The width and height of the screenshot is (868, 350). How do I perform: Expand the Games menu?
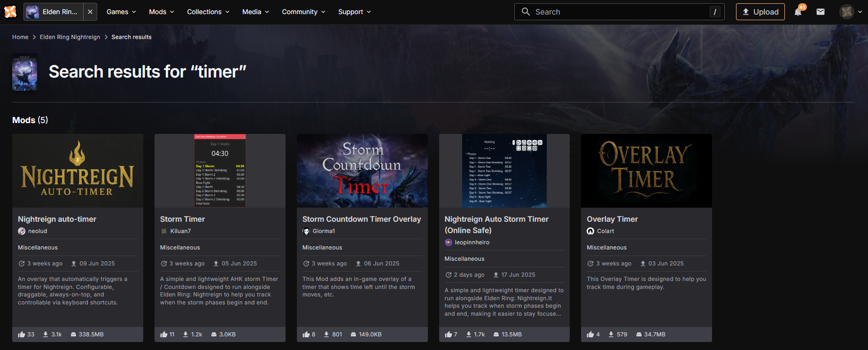[121, 12]
